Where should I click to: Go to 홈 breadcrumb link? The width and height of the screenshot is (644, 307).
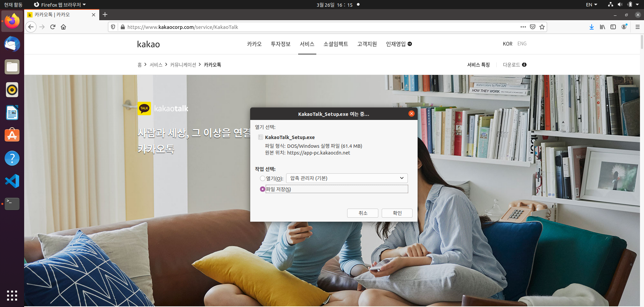click(x=140, y=65)
